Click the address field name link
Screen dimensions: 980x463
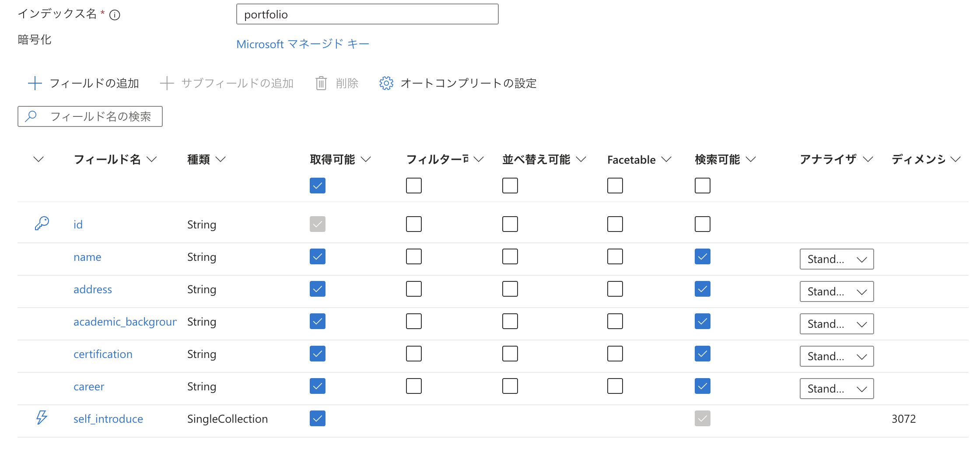(92, 289)
